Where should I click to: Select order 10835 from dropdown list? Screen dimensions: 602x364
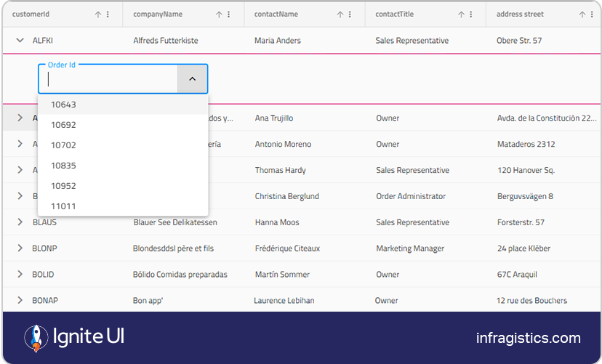click(64, 166)
